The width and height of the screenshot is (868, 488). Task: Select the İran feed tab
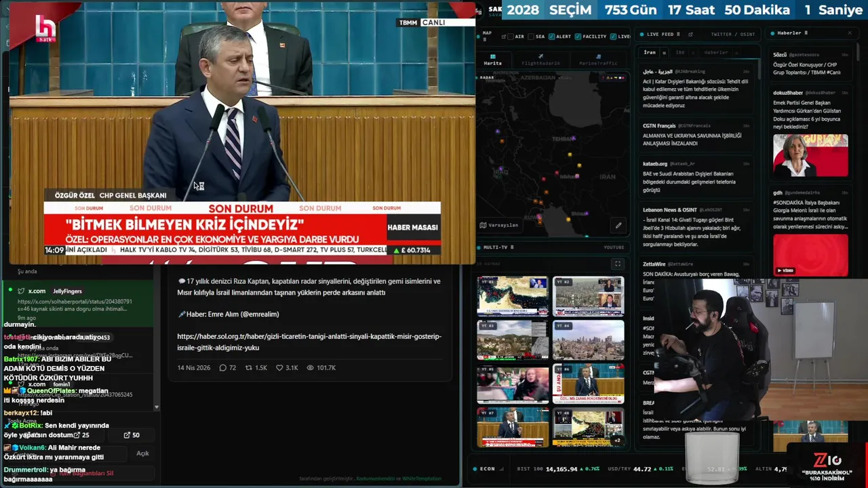click(x=650, y=52)
